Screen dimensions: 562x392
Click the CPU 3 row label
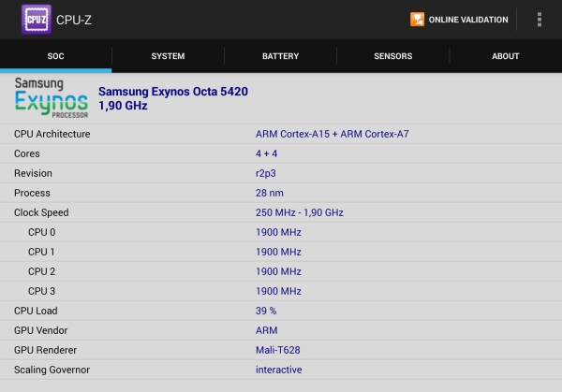click(x=41, y=291)
